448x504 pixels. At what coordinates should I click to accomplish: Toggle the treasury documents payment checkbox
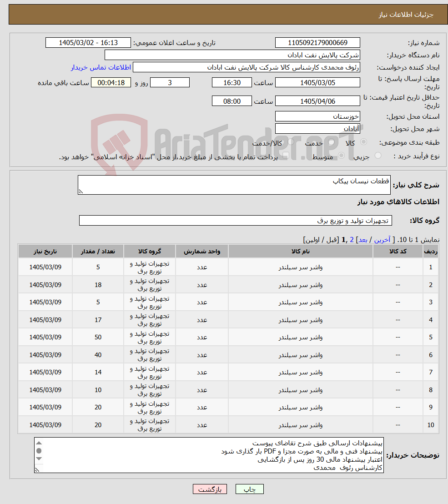pyautogui.click(x=285, y=156)
